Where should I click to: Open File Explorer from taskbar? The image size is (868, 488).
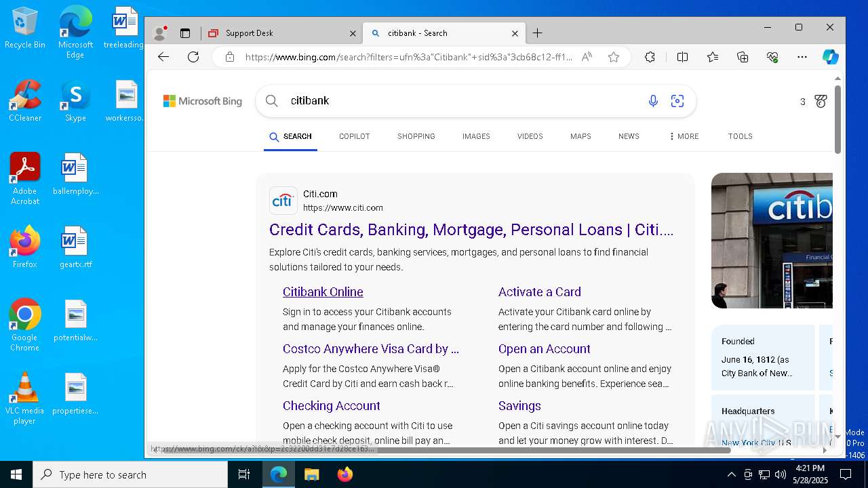[311, 474]
